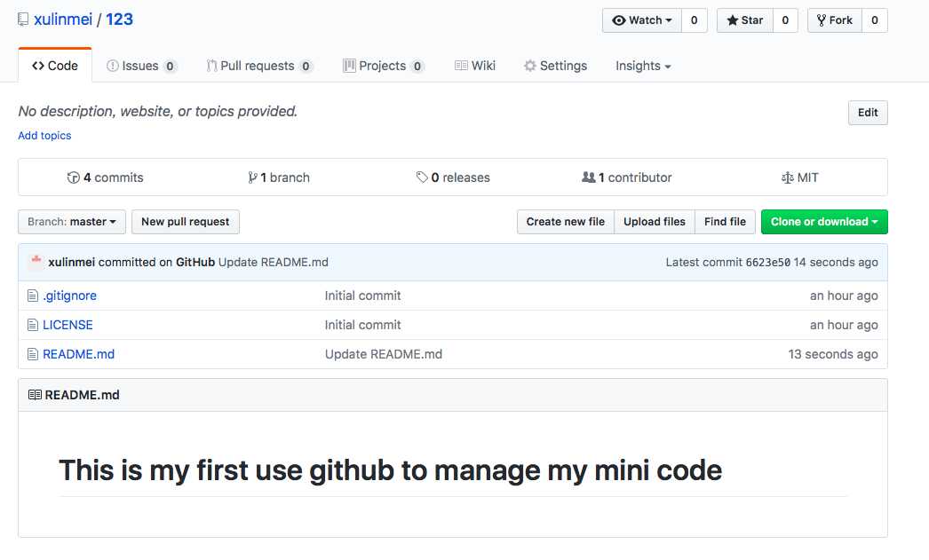Fork this repository
The height and width of the screenshot is (560, 929).
point(834,20)
